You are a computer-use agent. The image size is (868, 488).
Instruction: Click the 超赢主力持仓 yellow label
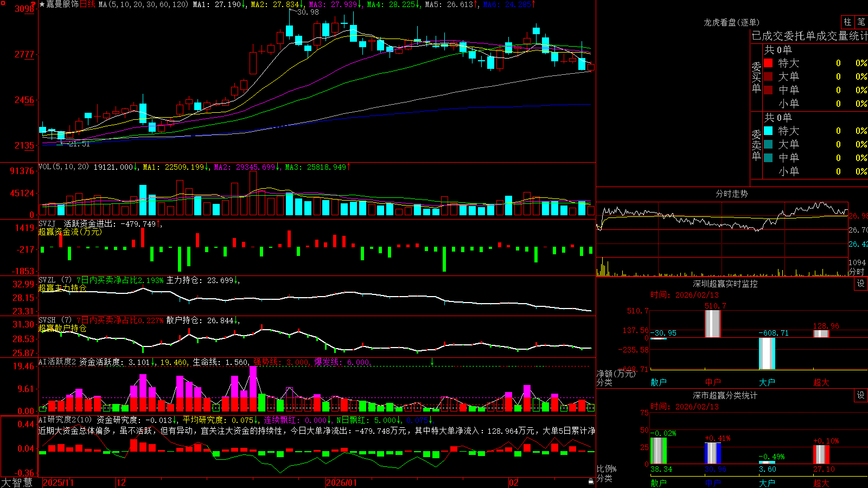point(62,288)
